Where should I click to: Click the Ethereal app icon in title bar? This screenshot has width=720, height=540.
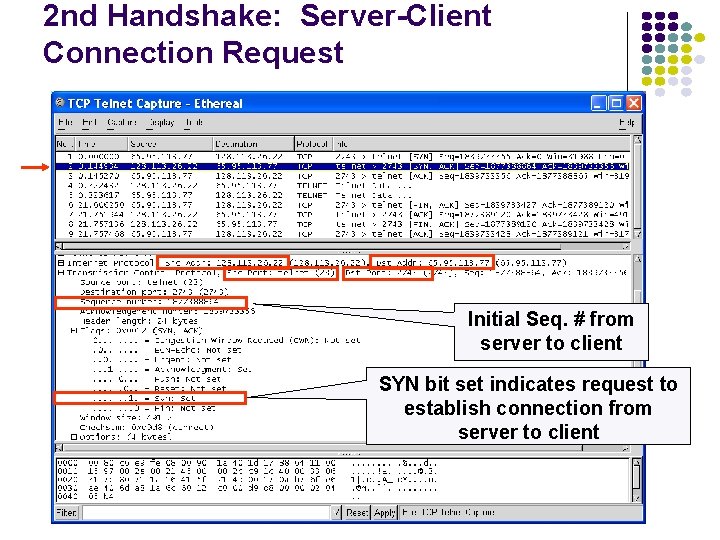click(60, 103)
